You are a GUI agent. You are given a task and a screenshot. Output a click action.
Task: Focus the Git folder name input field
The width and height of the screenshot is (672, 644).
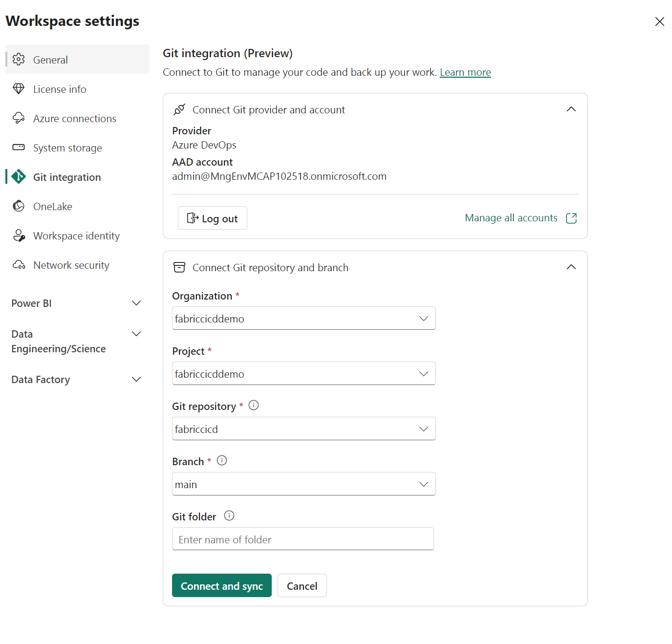(x=303, y=539)
